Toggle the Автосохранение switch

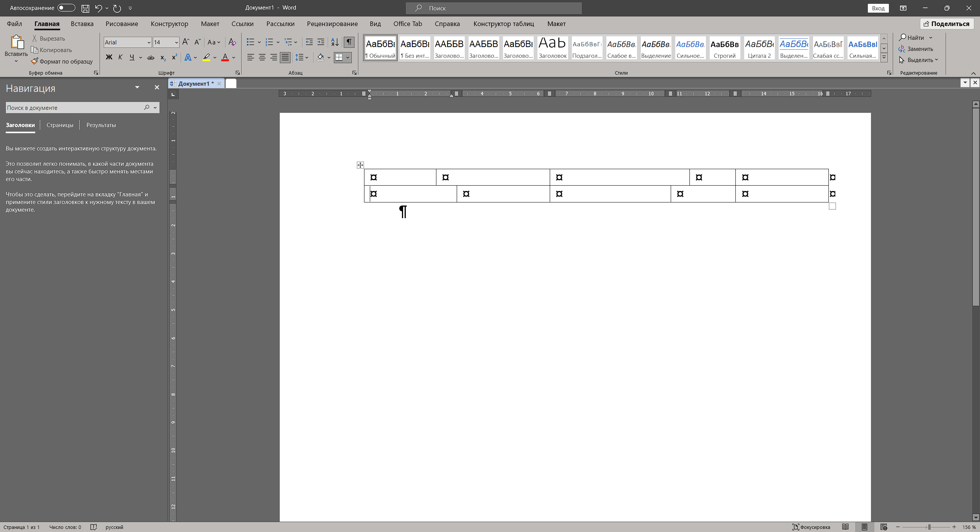point(66,8)
